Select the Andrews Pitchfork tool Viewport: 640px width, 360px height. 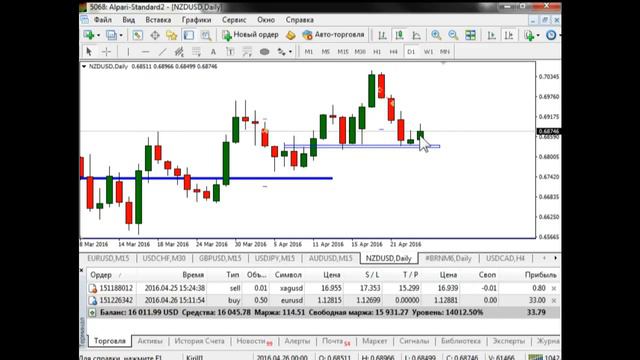247,52
